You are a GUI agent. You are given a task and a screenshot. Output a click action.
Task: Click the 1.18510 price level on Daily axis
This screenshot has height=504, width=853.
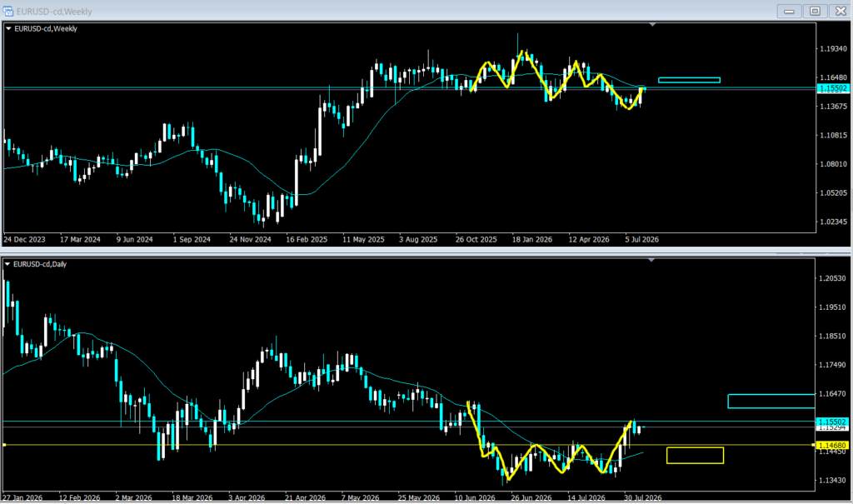click(x=832, y=336)
